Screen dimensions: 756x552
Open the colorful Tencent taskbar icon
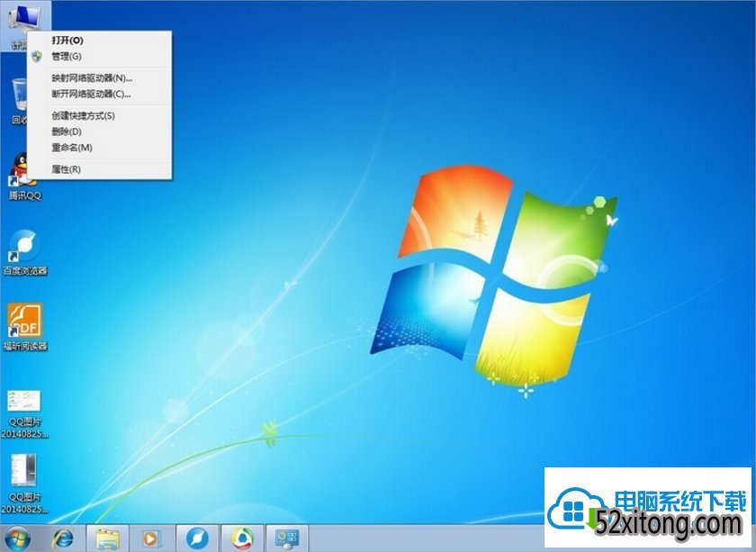click(x=242, y=538)
